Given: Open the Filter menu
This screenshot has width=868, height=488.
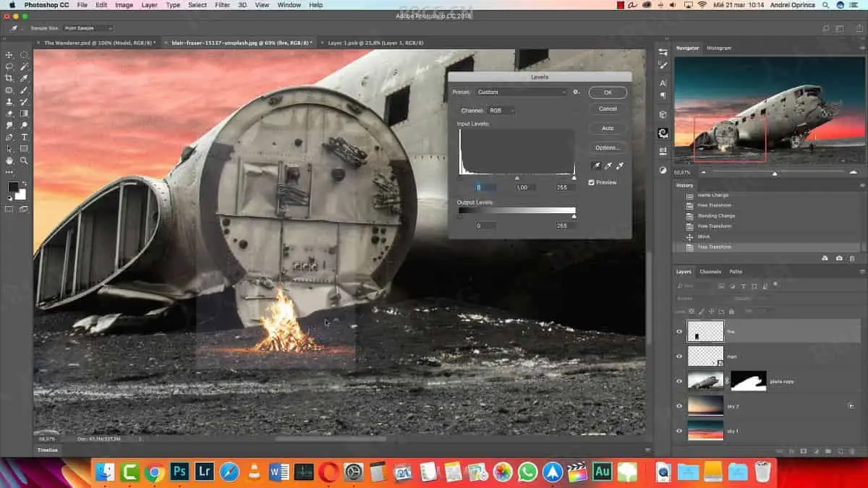Looking at the screenshot, I should click(x=222, y=5).
